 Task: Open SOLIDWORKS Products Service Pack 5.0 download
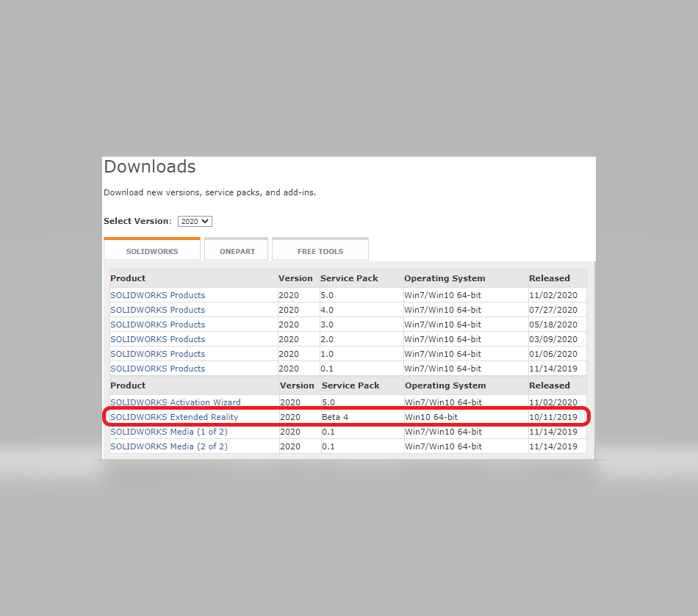tap(157, 294)
